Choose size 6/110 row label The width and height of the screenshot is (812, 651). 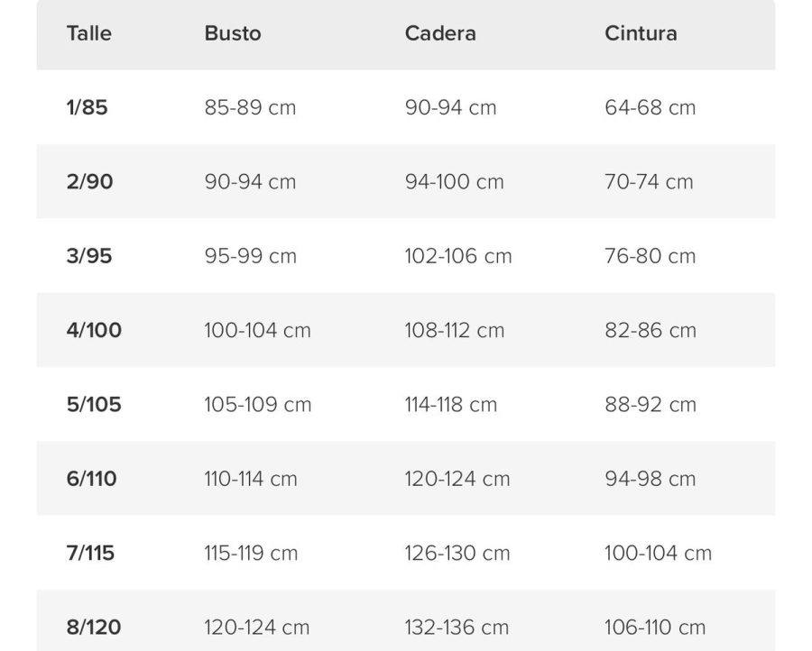[91, 479]
